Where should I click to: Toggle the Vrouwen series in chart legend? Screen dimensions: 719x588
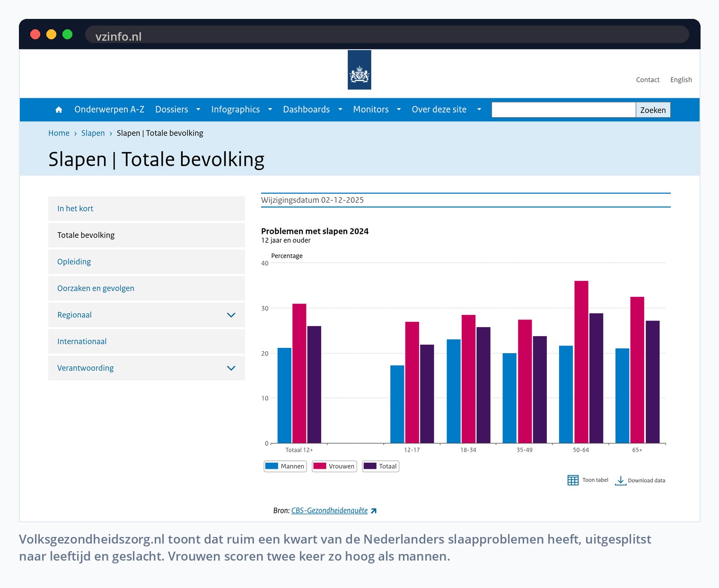pos(334,467)
